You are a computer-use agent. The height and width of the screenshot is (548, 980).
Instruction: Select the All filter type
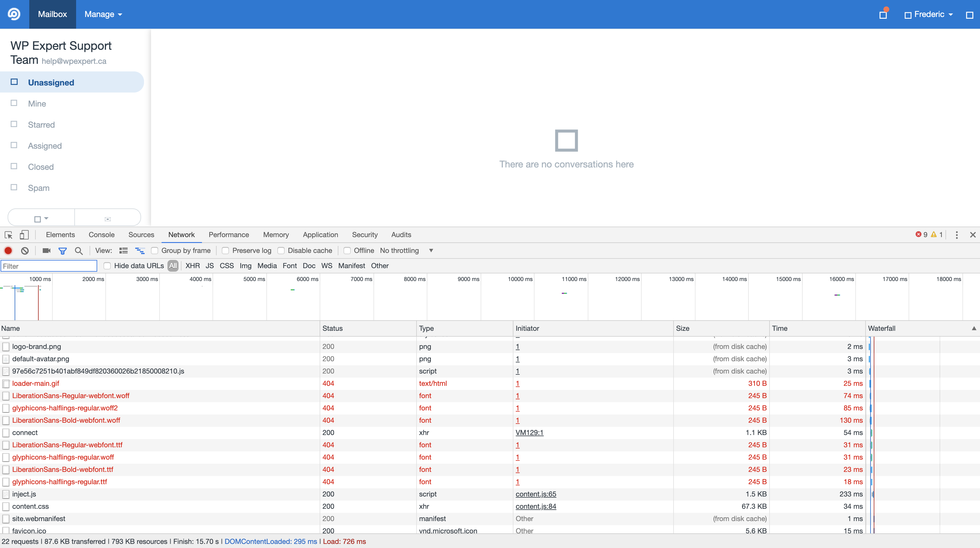point(173,266)
